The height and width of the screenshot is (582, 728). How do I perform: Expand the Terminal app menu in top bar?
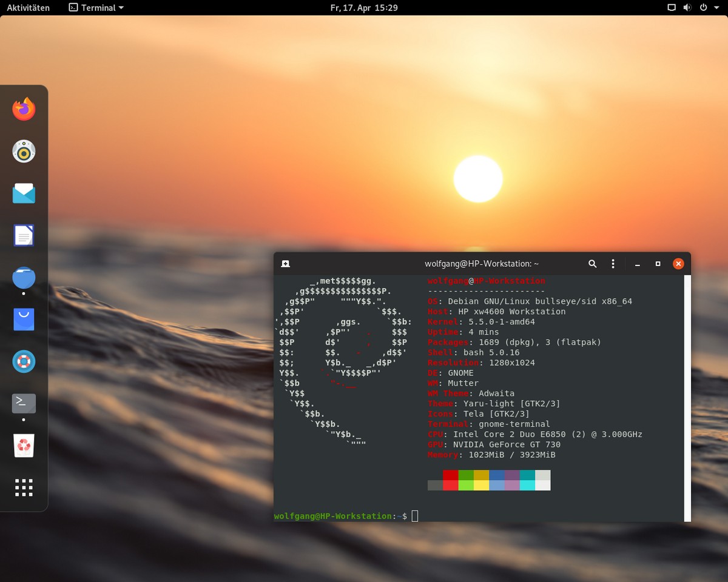click(96, 8)
